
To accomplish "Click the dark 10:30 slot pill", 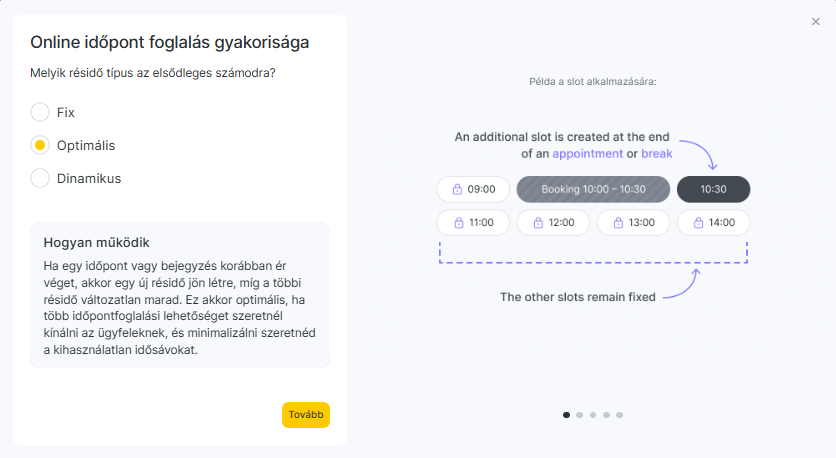I will tap(713, 189).
